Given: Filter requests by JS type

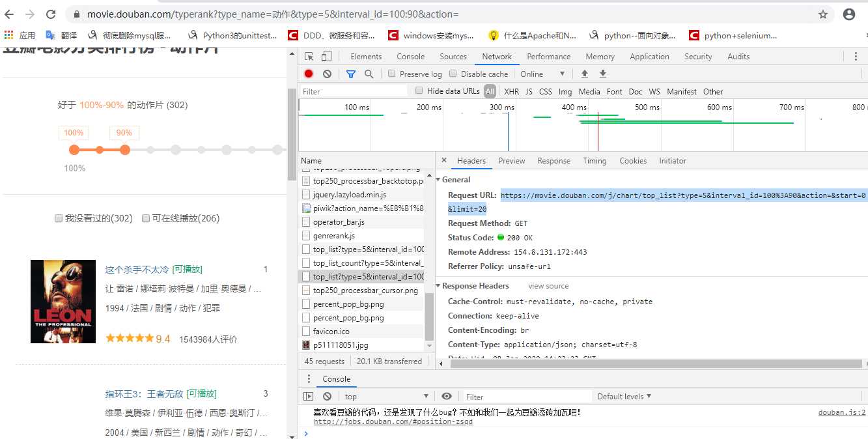Looking at the screenshot, I should coord(529,91).
